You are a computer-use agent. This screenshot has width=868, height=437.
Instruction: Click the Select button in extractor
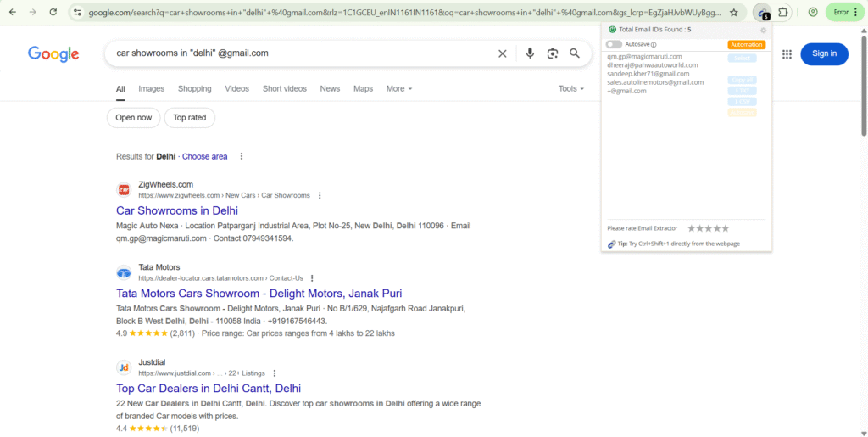pos(742,59)
